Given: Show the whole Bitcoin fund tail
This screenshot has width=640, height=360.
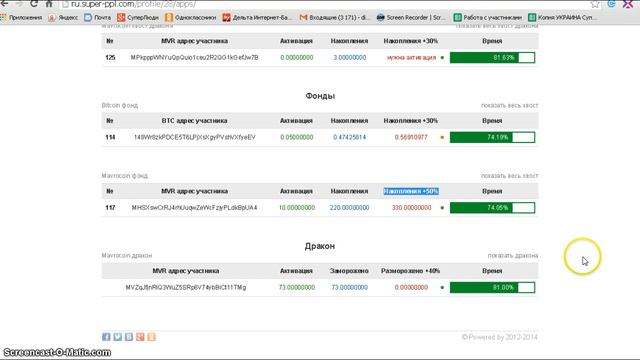Looking at the screenshot, I should tap(509, 105).
